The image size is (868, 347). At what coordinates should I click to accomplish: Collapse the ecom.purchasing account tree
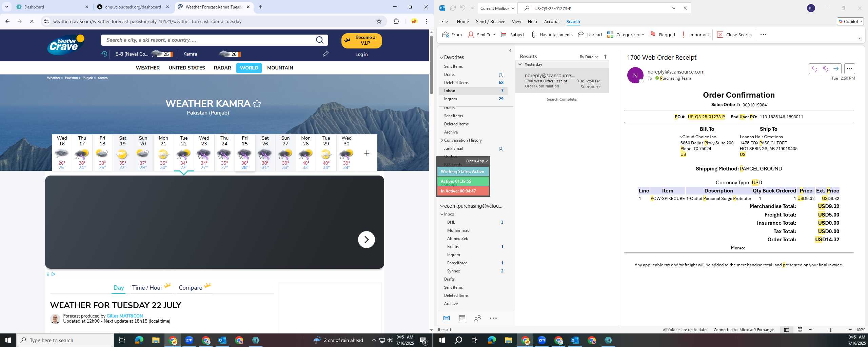442,206
